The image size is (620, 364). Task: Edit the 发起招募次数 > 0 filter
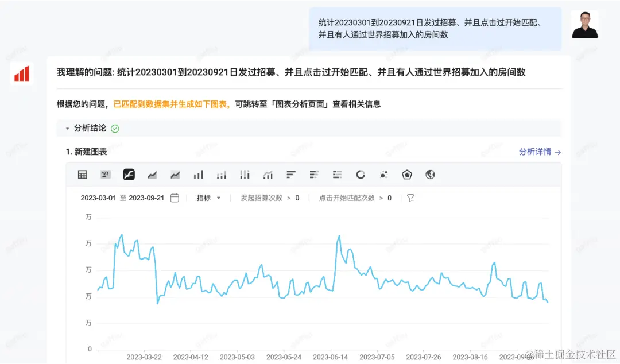tap(270, 198)
